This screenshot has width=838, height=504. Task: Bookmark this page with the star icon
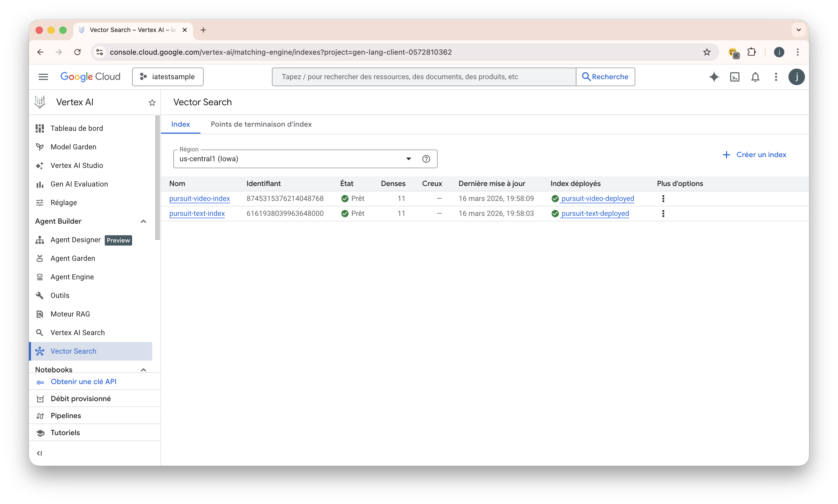pos(706,52)
